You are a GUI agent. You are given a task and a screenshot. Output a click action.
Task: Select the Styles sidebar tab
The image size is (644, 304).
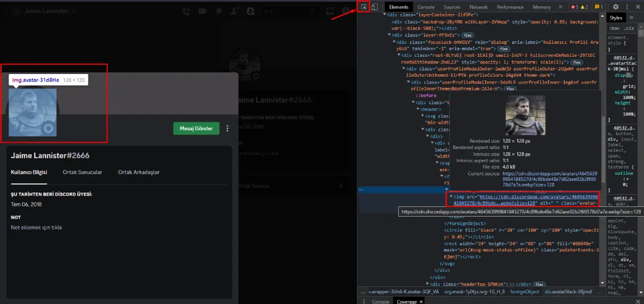[616, 18]
